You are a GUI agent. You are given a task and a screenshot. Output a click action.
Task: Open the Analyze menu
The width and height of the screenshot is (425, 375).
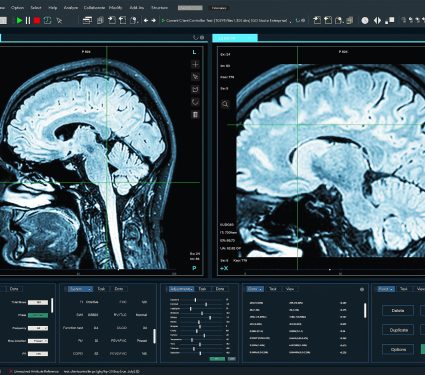(71, 8)
